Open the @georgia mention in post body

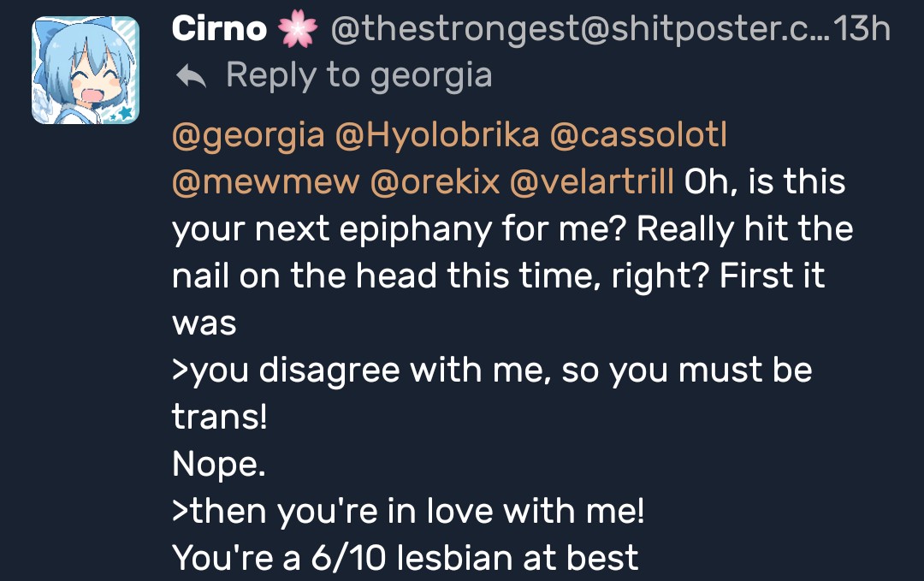(248, 135)
